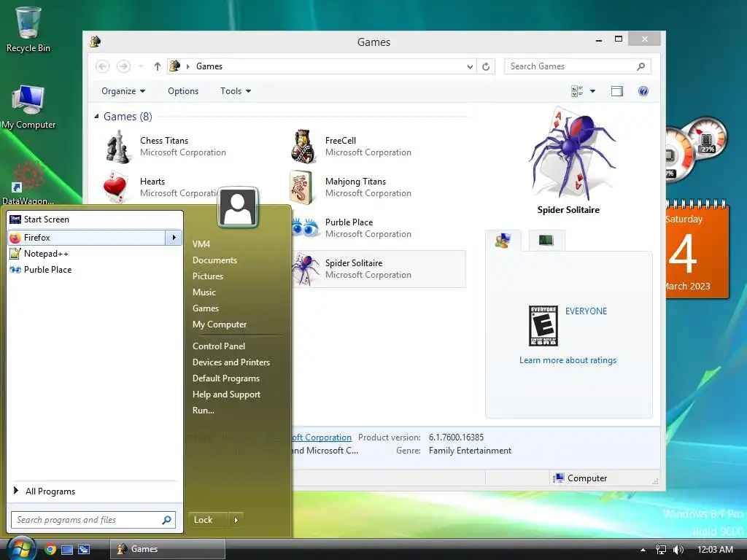The height and width of the screenshot is (560, 747).
Task: Click the Start menu search magnifier
Action: [167, 519]
